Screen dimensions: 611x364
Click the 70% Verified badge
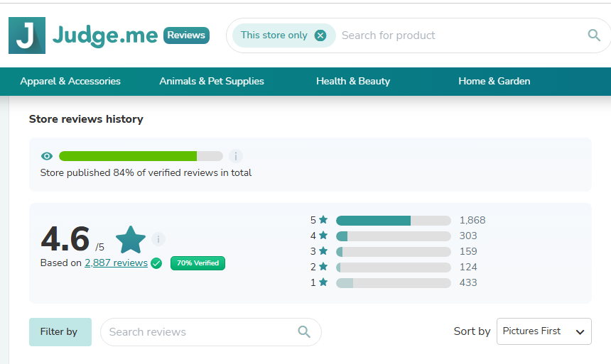(x=198, y=263)
